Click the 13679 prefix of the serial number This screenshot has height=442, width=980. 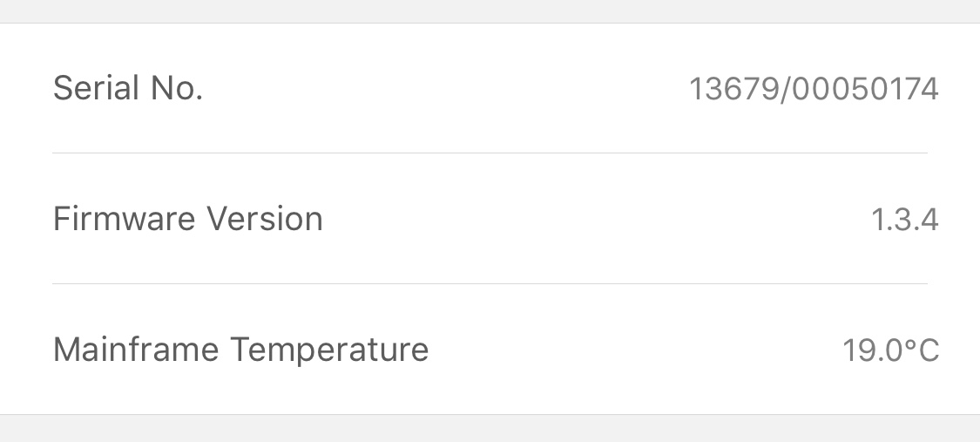click(x=732, y=89)
